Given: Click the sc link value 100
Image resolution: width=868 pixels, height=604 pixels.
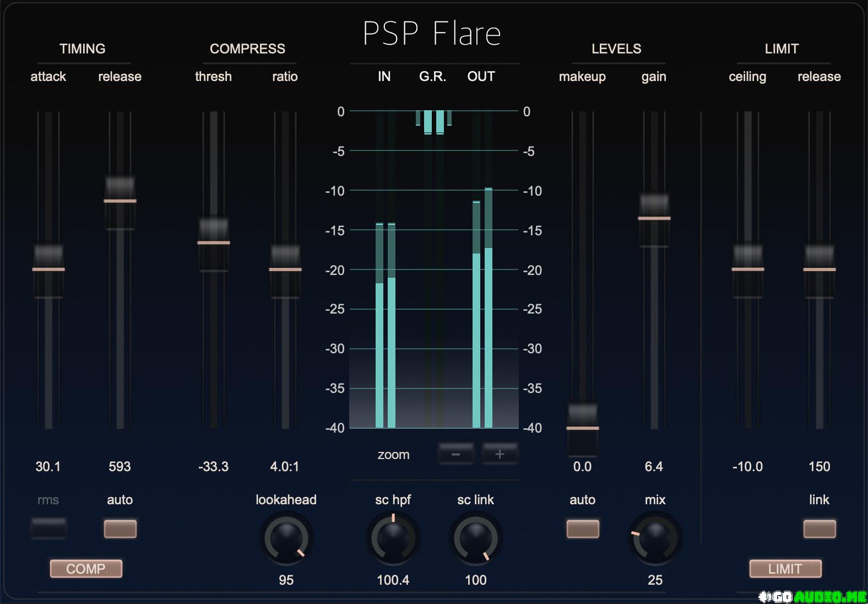Looking at the screenshot, I should coord(475,580).
